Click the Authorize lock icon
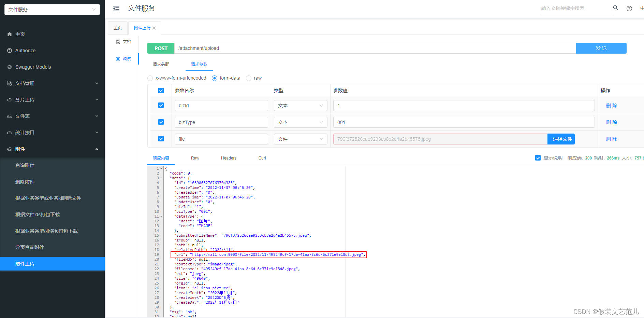 point(10,51)
